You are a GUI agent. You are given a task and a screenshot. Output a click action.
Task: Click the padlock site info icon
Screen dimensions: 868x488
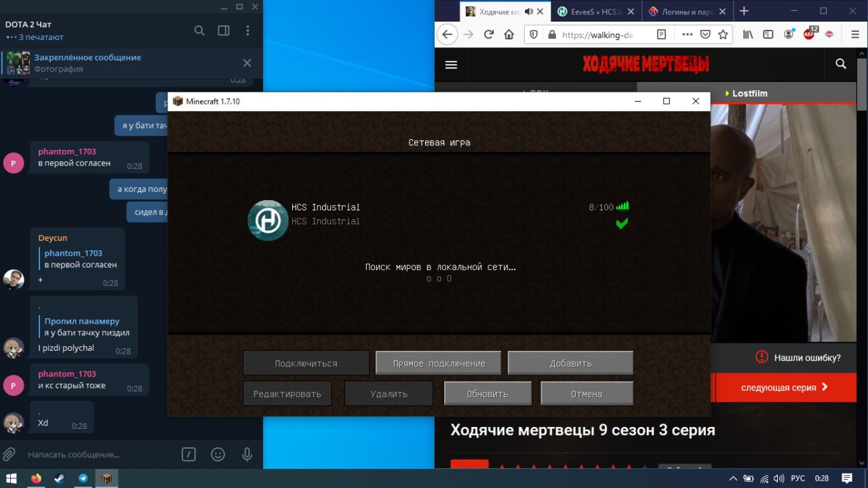pos(551,35)
